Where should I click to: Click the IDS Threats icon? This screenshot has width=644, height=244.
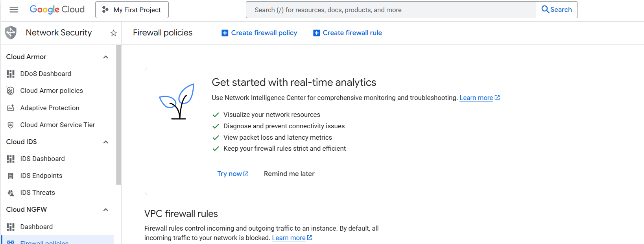tap(11, 193)
